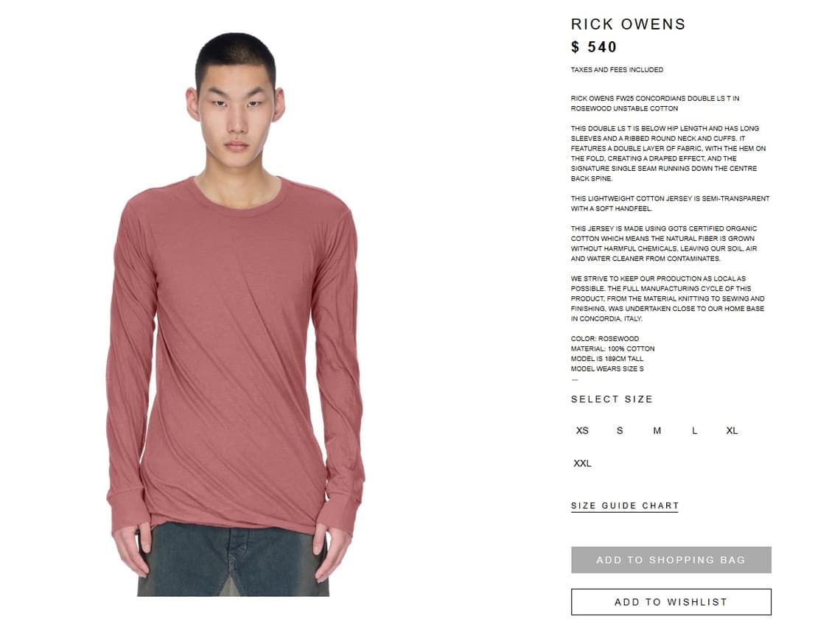Choose the XL size

(732, 430)
